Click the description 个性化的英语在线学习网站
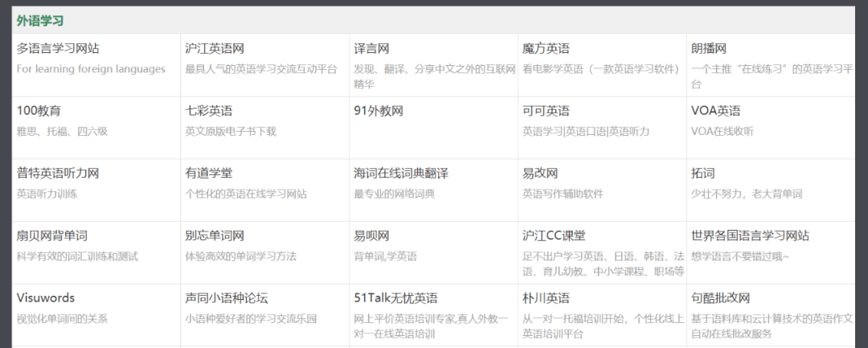 247,194
